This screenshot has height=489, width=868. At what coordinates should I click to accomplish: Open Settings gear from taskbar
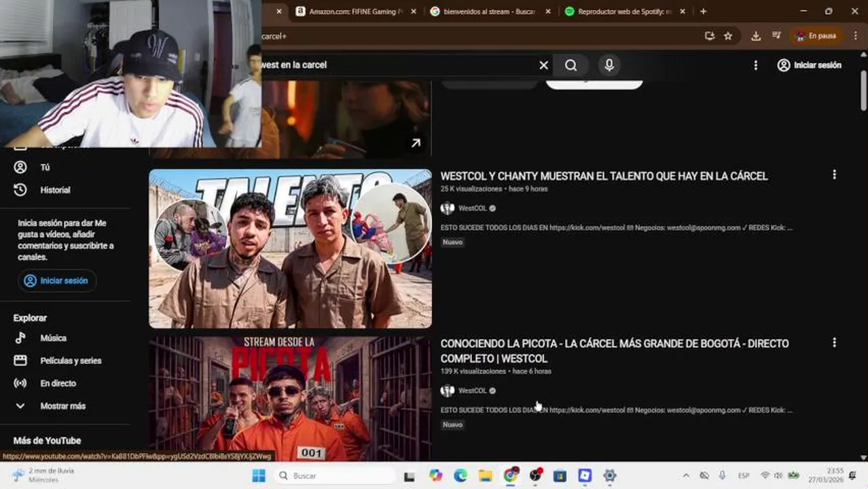(609, 475)
